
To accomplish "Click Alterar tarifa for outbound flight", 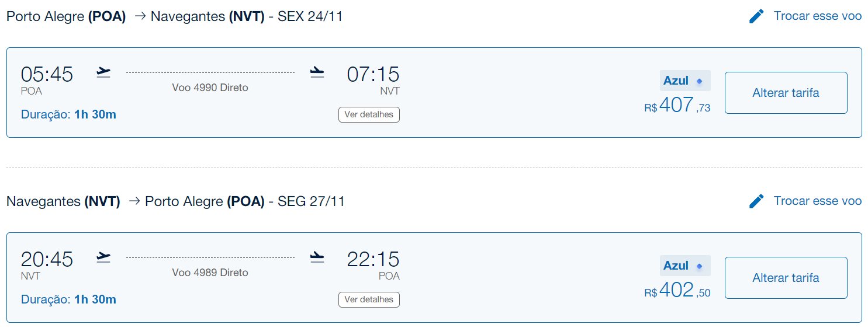I will [786, 93].
